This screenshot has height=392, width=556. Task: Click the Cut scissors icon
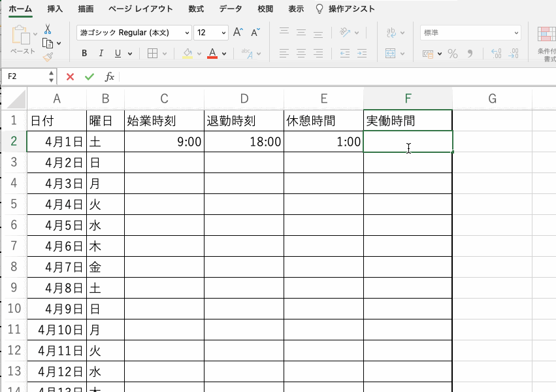pos(48,29)
